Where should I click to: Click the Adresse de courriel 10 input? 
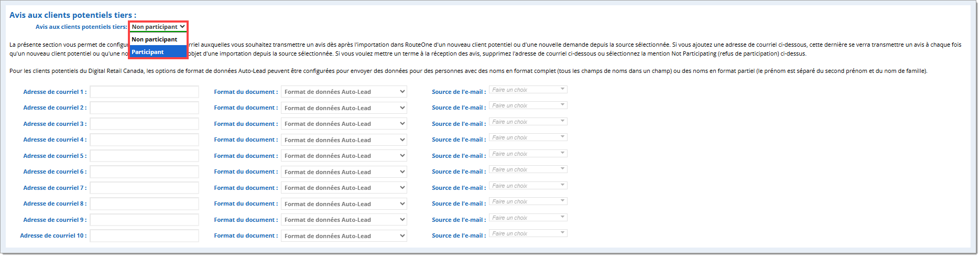point(144,236)
